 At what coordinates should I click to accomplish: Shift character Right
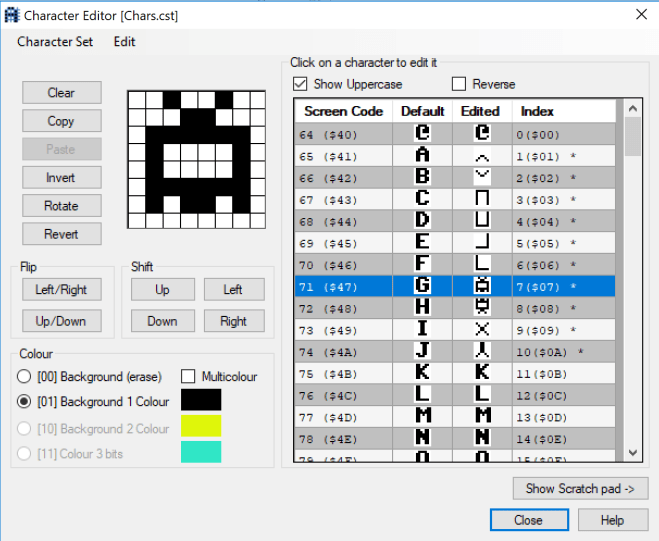coord(234,321)
